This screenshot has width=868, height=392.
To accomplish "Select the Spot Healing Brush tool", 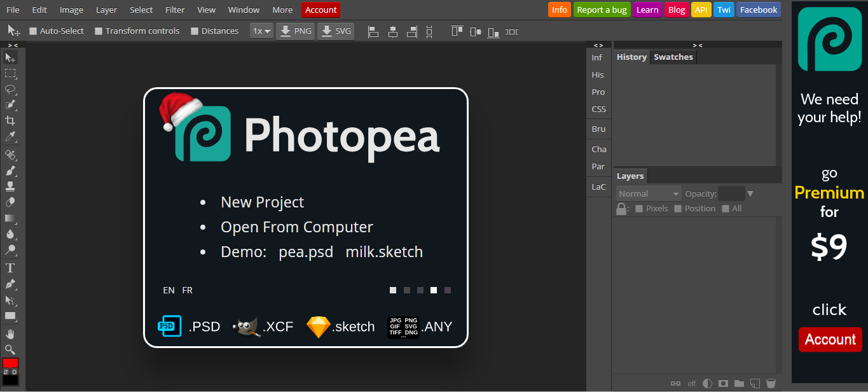I will [x=10, y=155].
